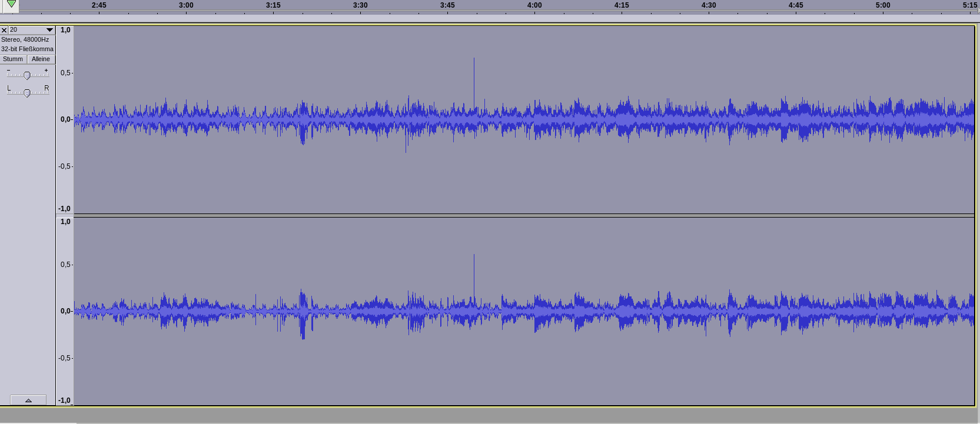980x424 pixels.
Task: Click the L/R pan slider knob
Action: tap(26, 93)
